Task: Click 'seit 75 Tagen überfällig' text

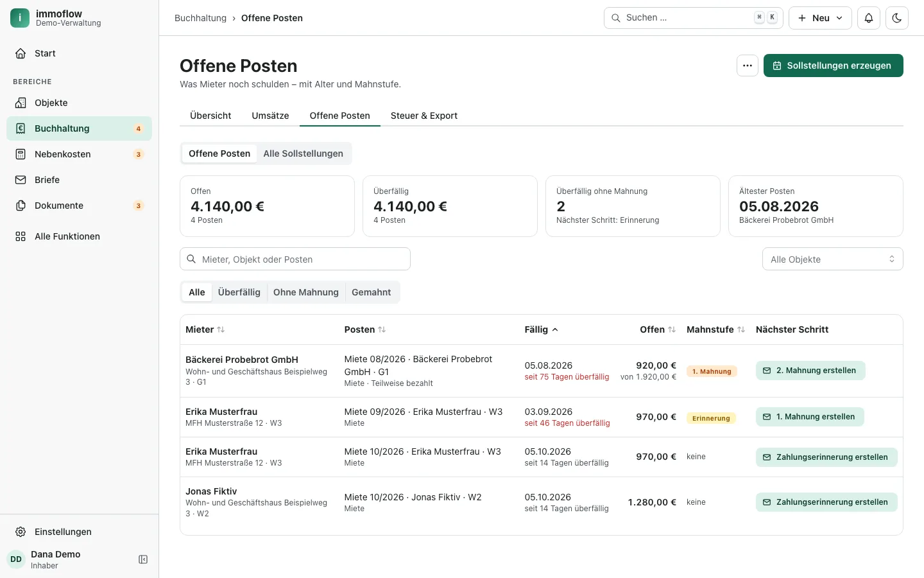Action: tap(567, 377)
